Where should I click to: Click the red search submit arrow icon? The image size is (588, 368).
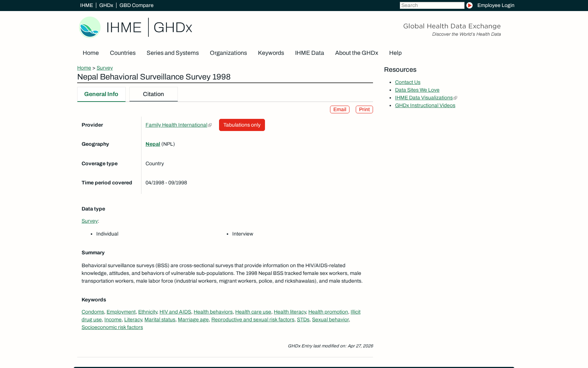469,5
